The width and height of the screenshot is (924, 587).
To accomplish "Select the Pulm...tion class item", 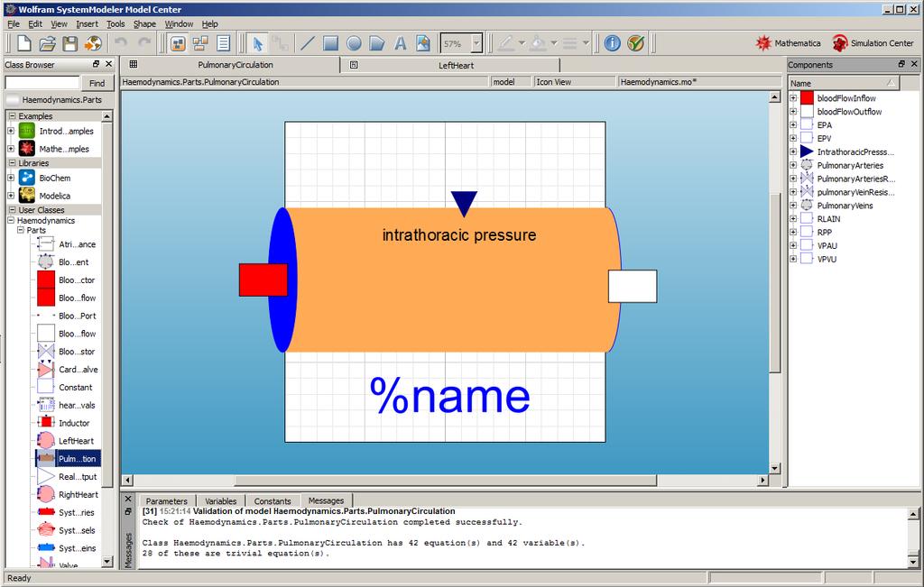I will pyautogui.click(x=69, y=458).
